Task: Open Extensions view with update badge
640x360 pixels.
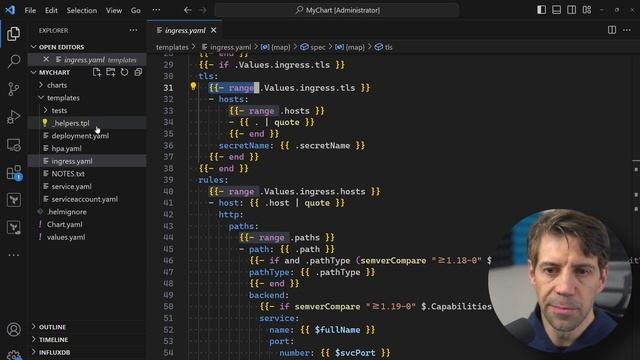Action: (13, 172)
